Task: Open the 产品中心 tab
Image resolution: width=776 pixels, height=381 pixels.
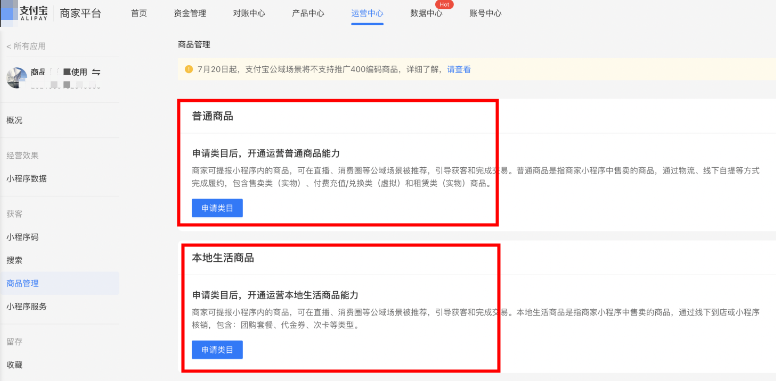Action: (x=308, y=13)
